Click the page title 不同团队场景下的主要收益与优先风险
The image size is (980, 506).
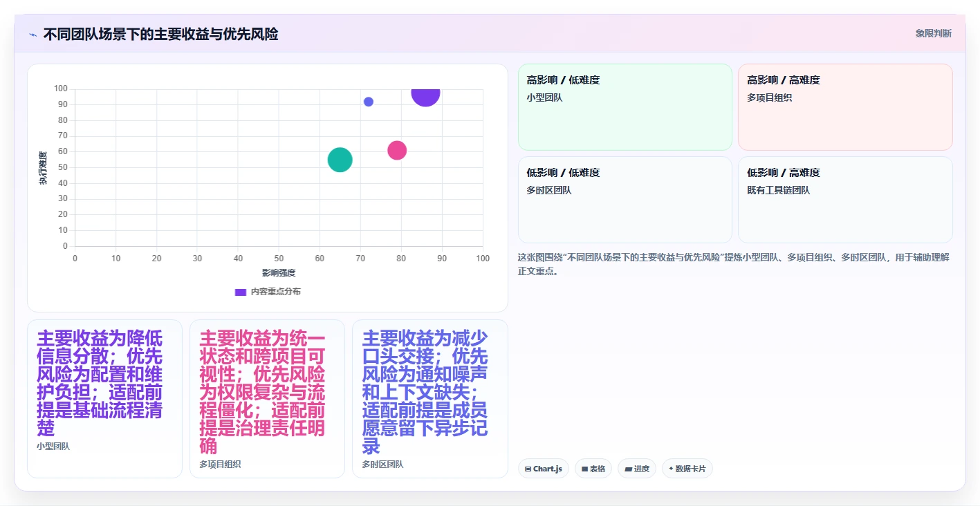point(160,34)
